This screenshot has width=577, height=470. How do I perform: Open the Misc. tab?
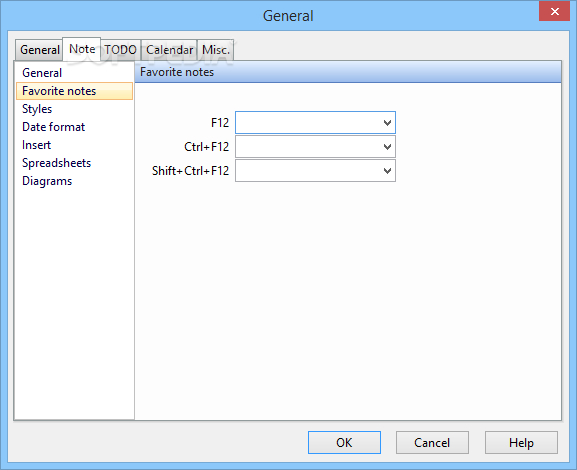click(216, 50)
